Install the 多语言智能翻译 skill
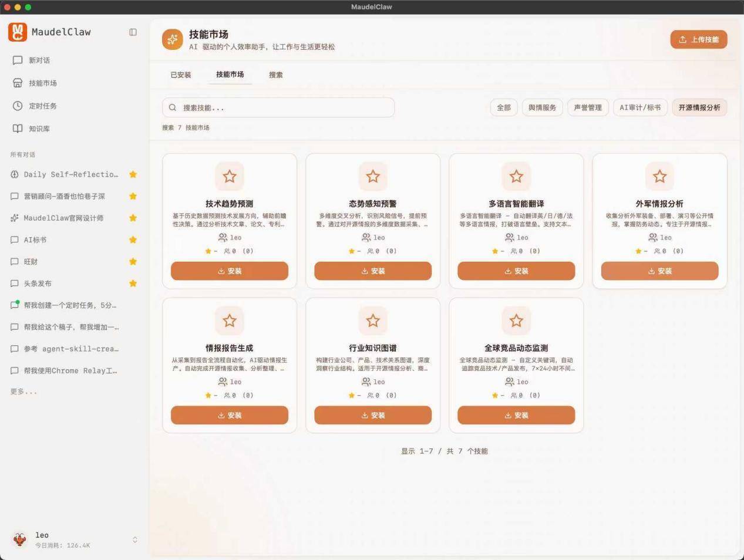 (x=516, y=271)
